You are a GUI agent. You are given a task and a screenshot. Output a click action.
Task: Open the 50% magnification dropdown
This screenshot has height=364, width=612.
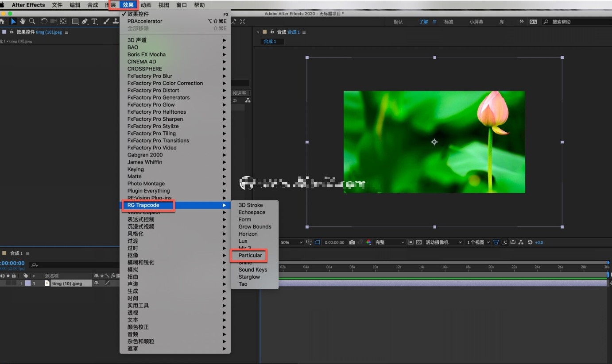coord(291,241)
